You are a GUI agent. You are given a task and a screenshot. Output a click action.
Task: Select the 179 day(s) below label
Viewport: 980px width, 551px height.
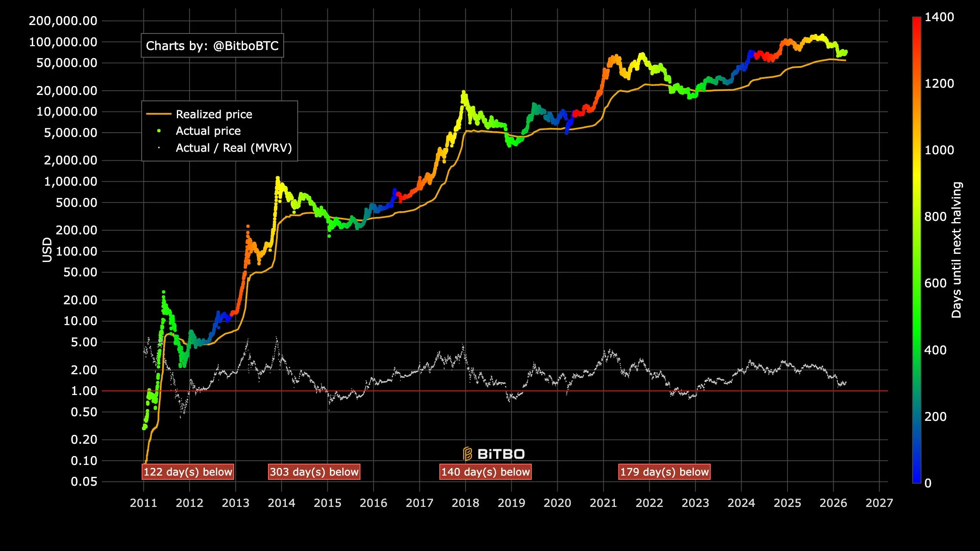pos(665,472)
